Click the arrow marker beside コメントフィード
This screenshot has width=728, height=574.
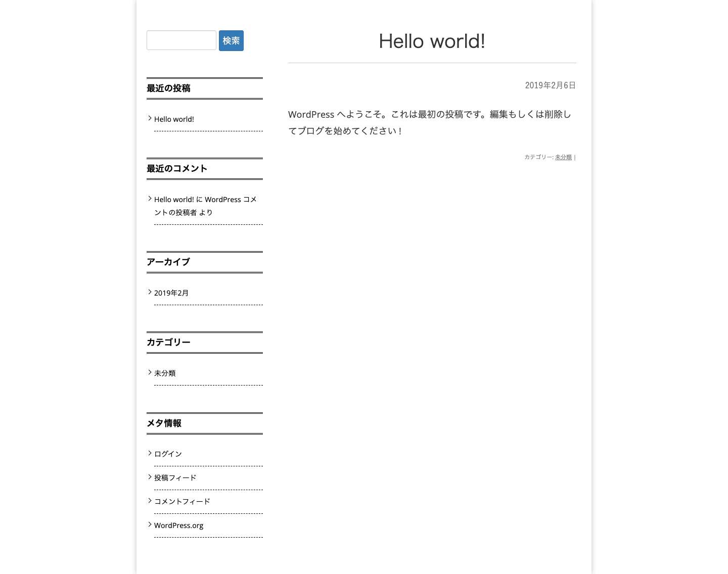150,500
